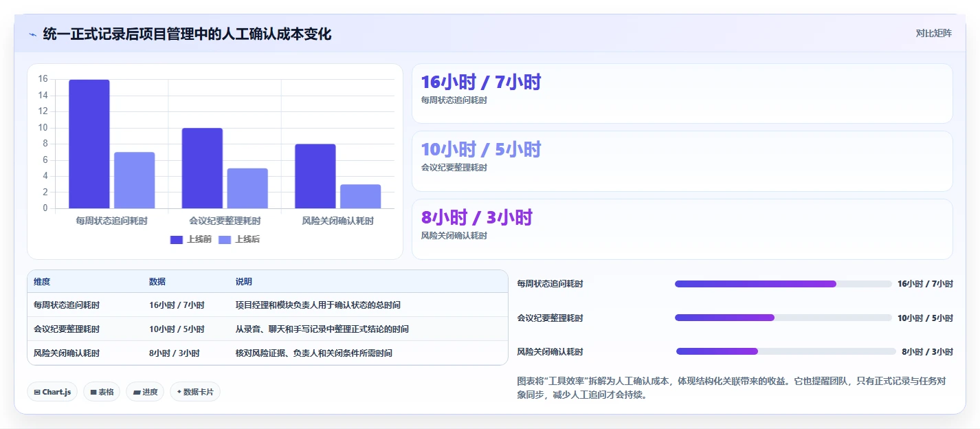Screen dimensions: 980x429
Task: Click the 每周状态追问耗时 progress bar
Action: tap(783, 284)
